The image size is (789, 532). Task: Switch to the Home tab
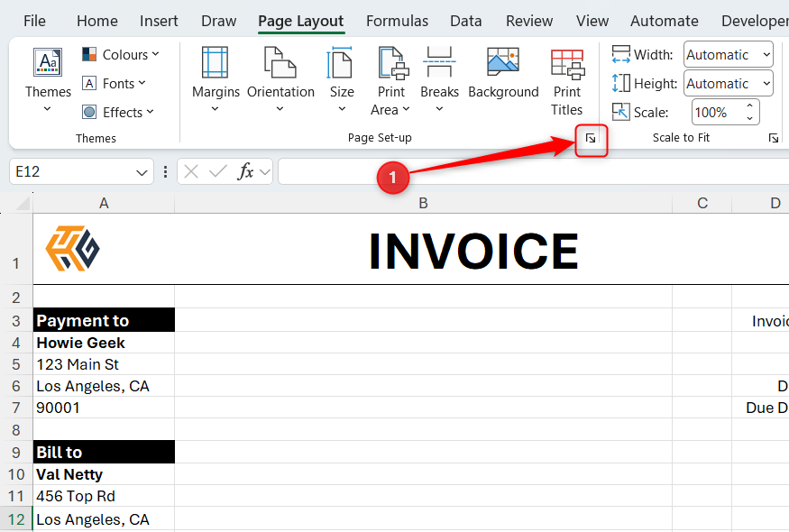97,21
